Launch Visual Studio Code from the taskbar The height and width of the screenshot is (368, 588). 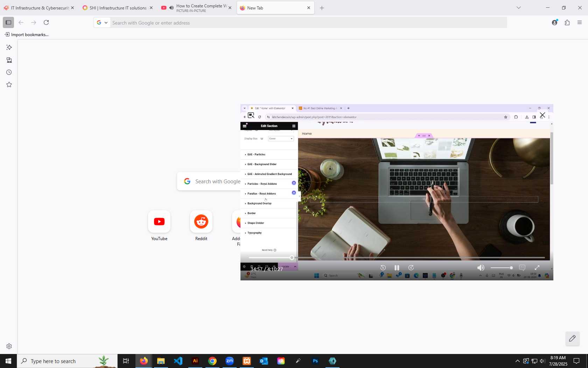click(178, 361)
